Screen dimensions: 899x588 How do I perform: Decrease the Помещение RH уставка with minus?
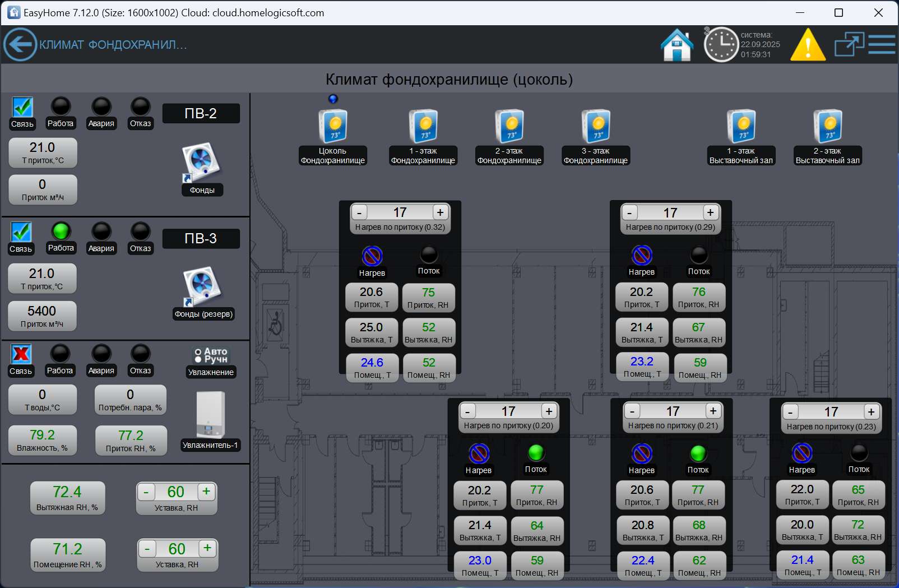[147, 549]
